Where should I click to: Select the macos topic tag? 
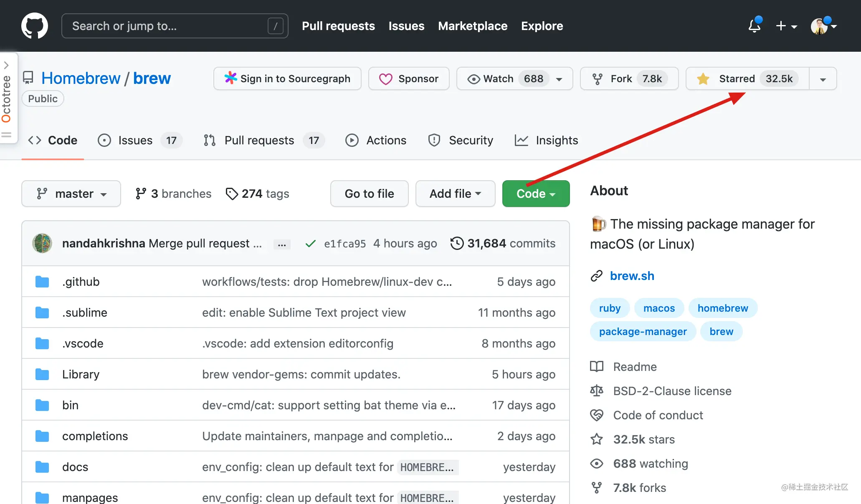(x=659, y=308)
